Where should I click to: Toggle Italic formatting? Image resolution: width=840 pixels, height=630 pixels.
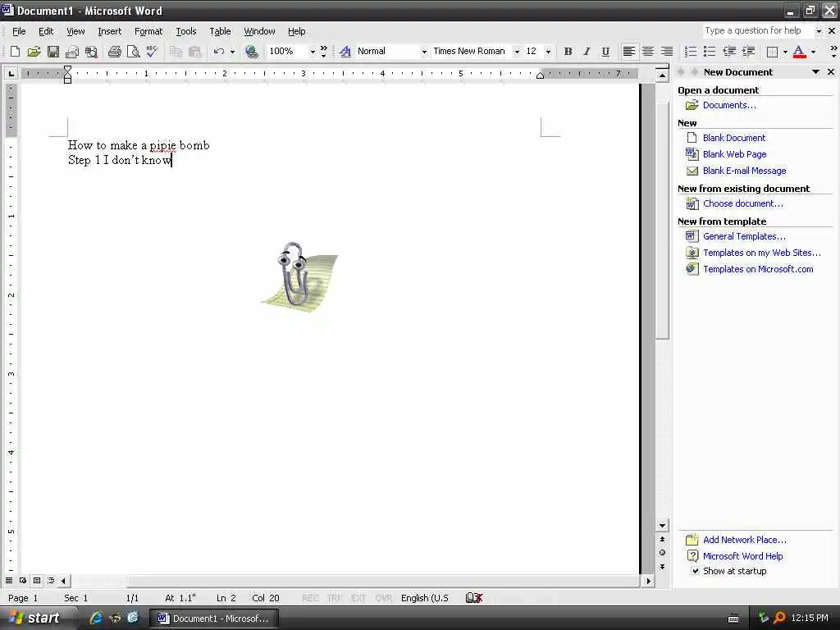(x=587, y=52)
